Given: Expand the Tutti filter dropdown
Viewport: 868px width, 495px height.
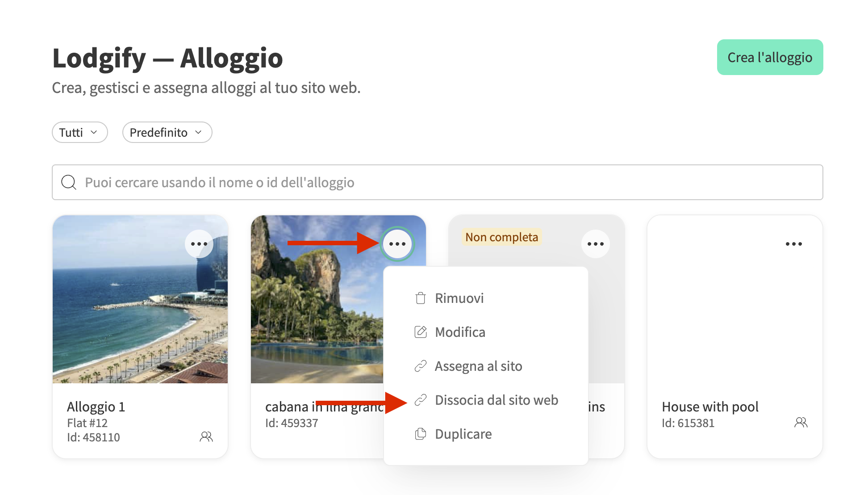Looking at the screenshot, I should (79, 133).
